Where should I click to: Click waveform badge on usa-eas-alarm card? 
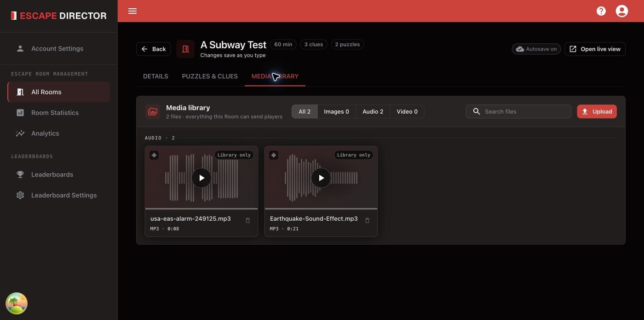click(154, 155)
